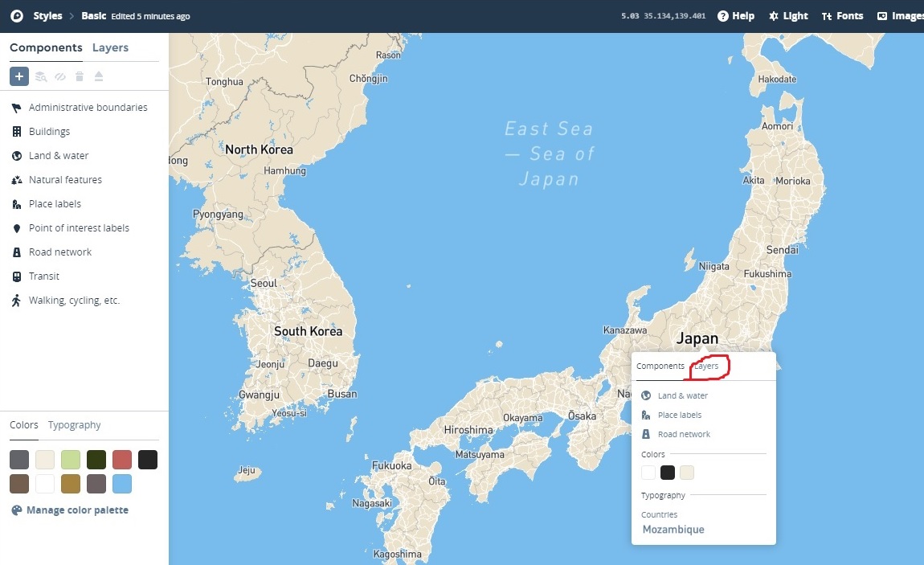Image resolution: width=924 pixels, height=565 pixels.
Task: Open the Transit component
Action: tap(44, 276)
